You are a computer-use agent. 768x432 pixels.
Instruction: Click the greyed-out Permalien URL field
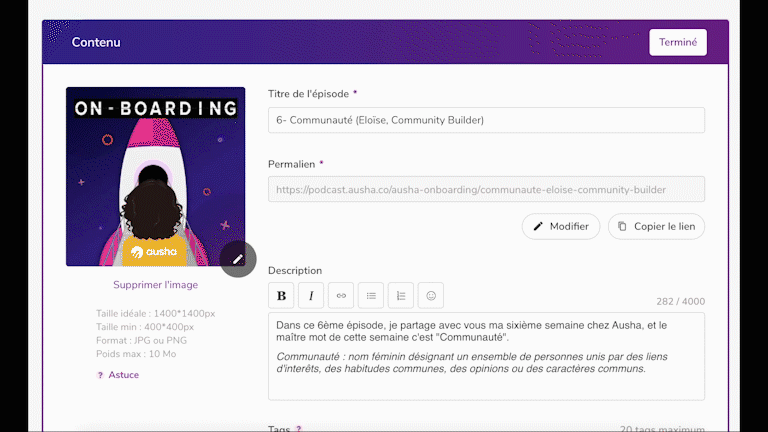click(x=486, y=189)
